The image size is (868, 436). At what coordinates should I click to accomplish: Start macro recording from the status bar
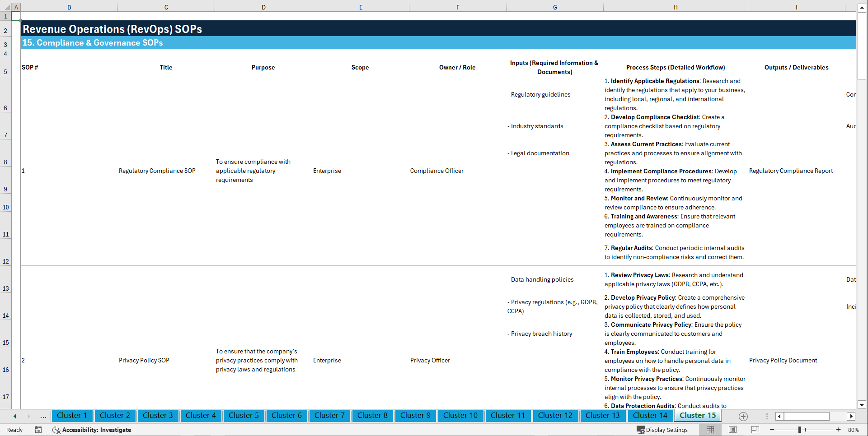pos(38,430)
